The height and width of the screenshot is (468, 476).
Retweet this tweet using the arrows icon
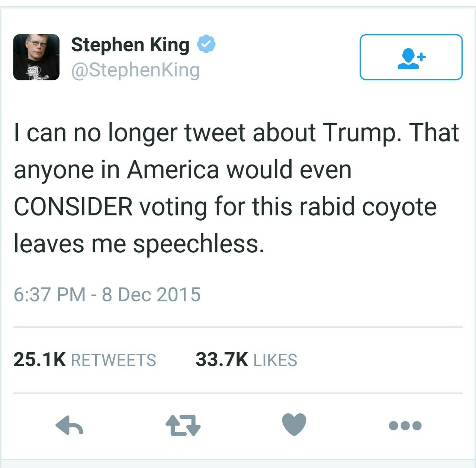(x=183, y=425)
